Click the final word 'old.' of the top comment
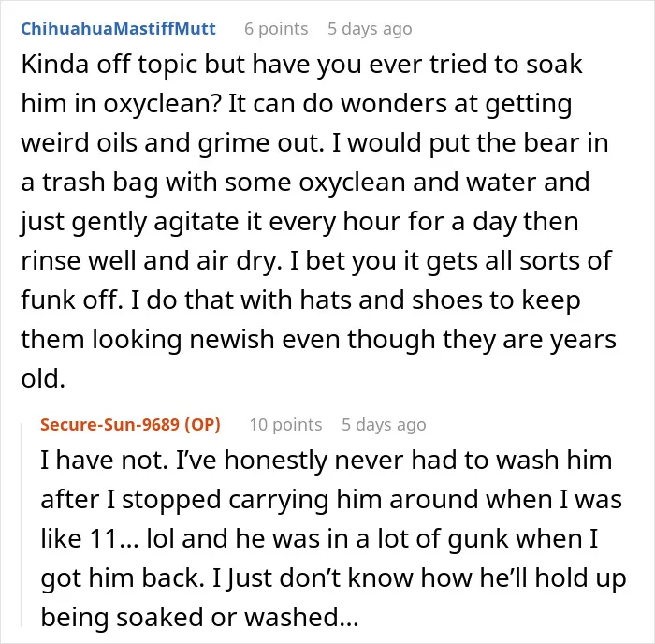The image size is (655, 644). point(43,378)
